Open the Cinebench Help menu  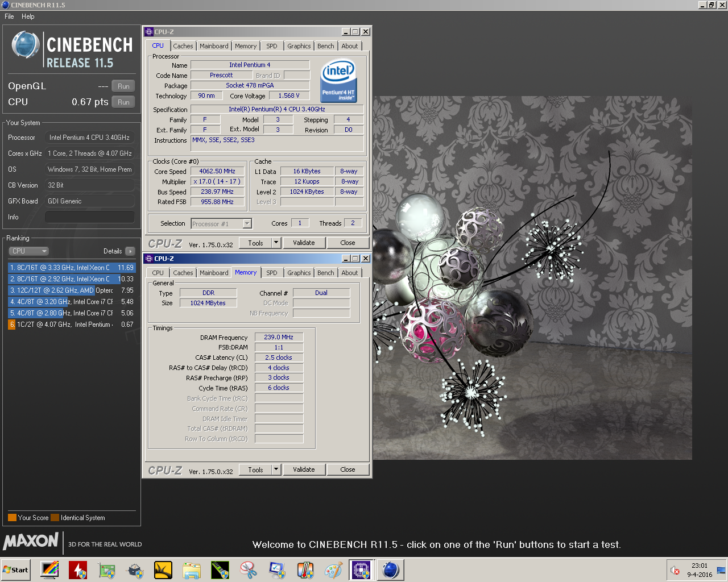point(28,16)
